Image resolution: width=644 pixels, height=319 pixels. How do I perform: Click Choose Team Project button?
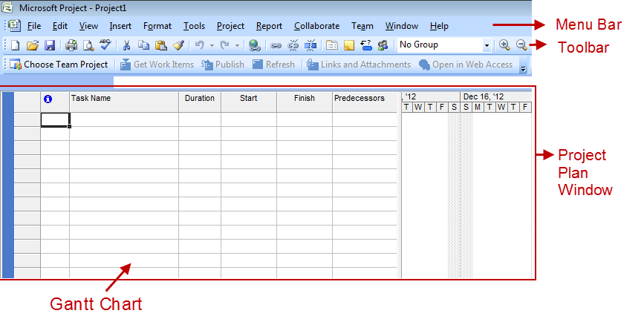click(x=59, y=65)
